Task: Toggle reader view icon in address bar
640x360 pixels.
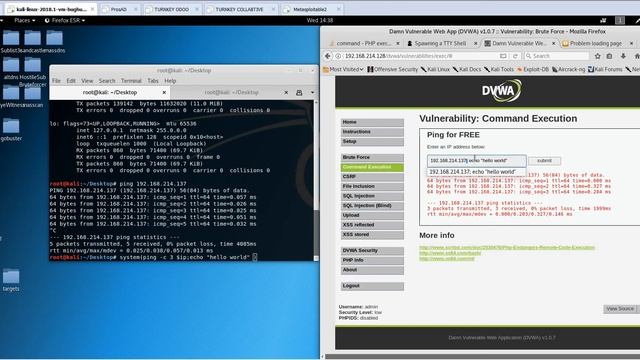Action: tap(503, 56)
